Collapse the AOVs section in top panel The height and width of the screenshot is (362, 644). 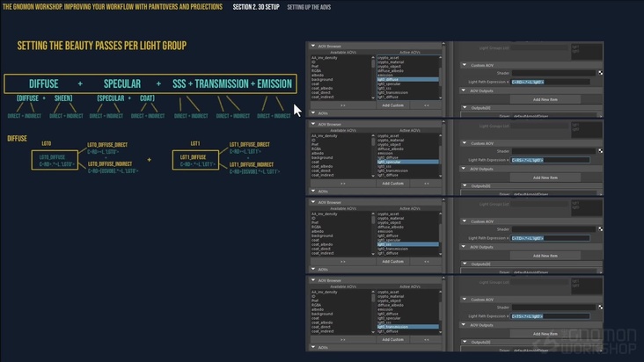pyautogui.click(x=313, y=113)
